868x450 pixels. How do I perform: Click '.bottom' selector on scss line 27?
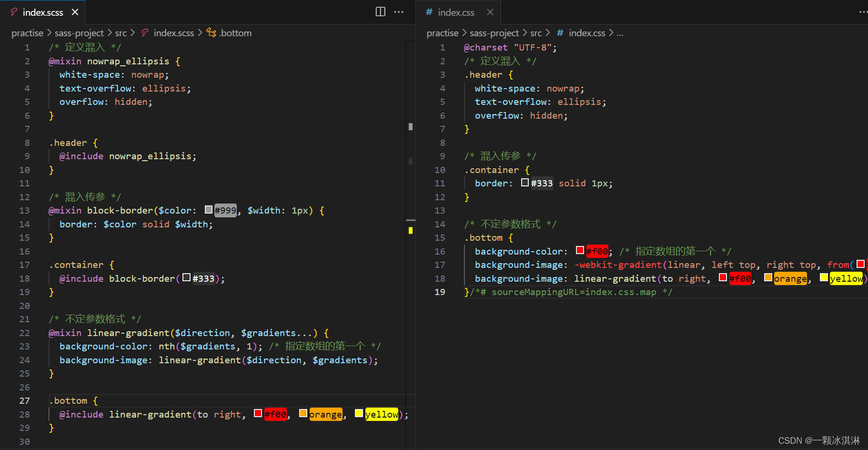pos(68,401)
